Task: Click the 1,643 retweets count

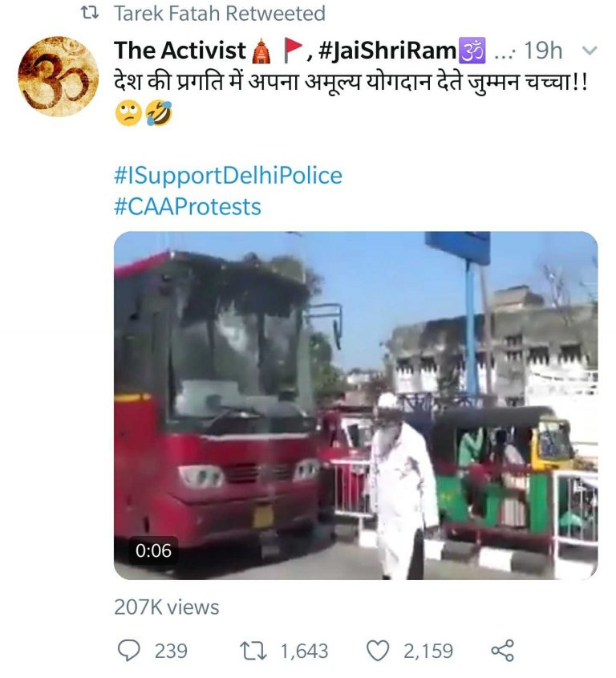Action: coord(304,651)
